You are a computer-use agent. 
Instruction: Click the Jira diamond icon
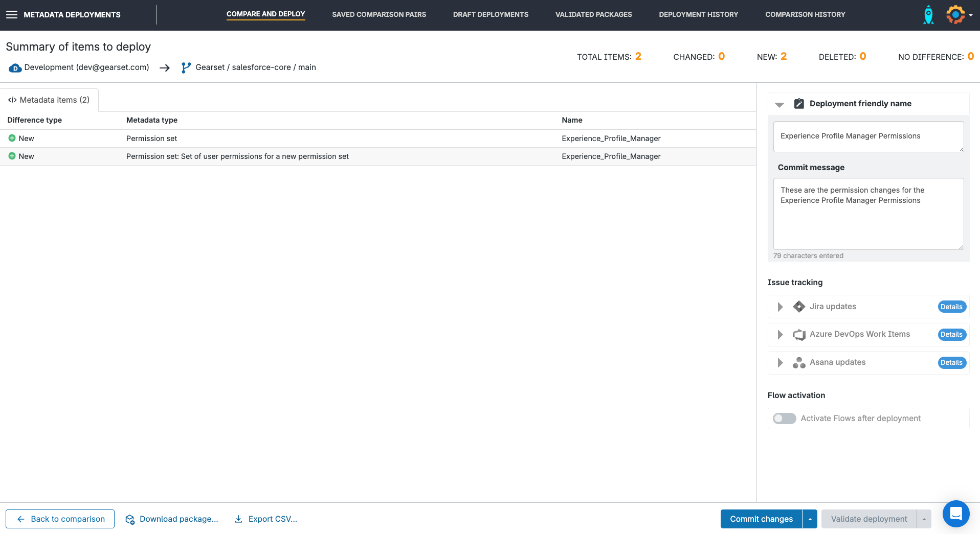pos(798,307)
